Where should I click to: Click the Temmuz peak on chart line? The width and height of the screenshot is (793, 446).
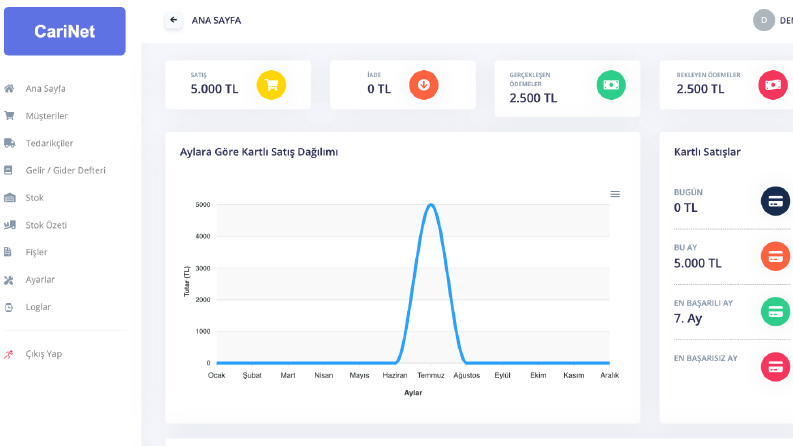pos(431,205)
